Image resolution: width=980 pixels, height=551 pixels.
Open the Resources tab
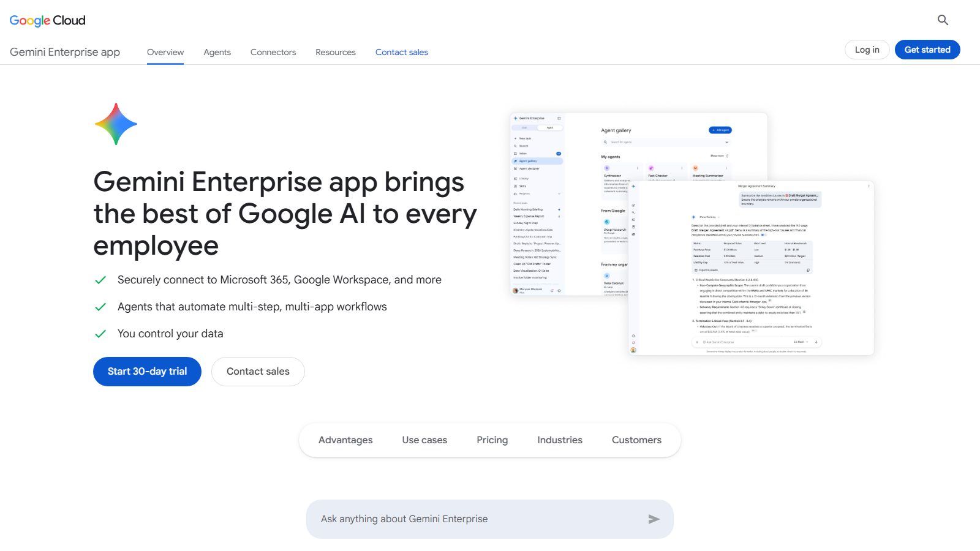[336, 52]
